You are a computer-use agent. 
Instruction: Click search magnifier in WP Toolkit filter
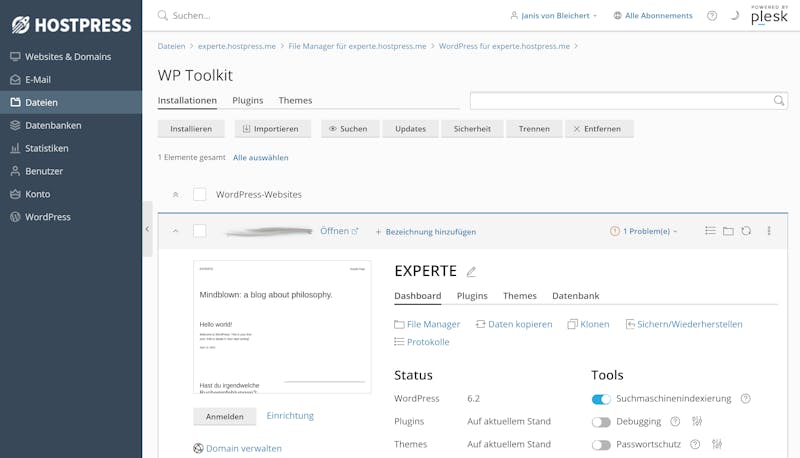point(779,100)
